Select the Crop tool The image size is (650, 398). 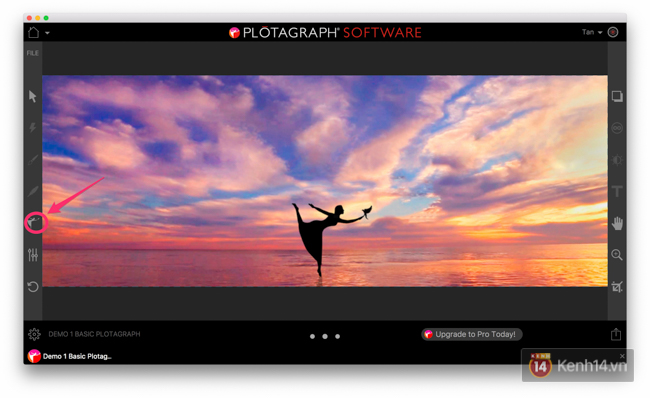click(617, 286)
